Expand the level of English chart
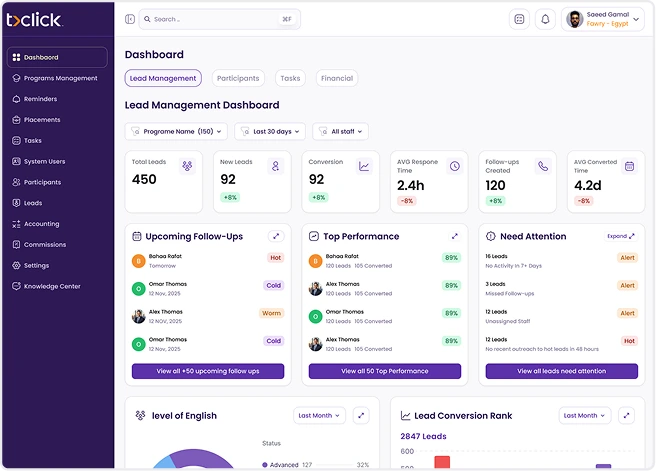 (x=361, y=415)
